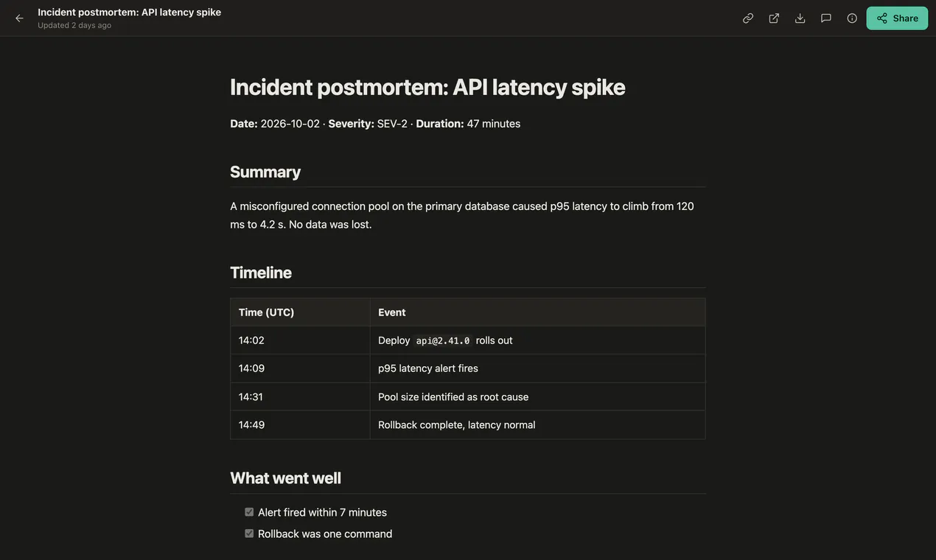This screenshot has height=560, width=936.
Task: Open document in new window icon
Action: click(774, 18)
